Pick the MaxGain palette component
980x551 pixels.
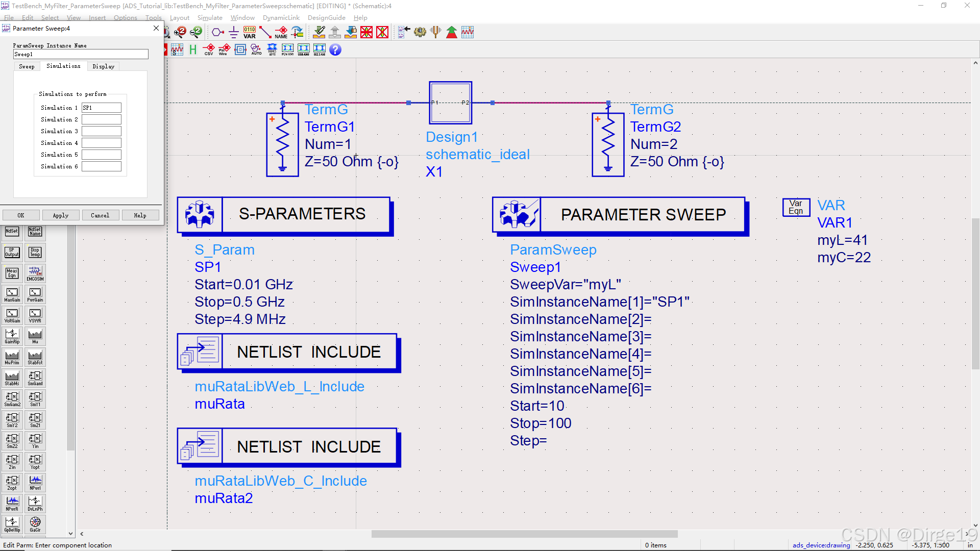point(12,294)
